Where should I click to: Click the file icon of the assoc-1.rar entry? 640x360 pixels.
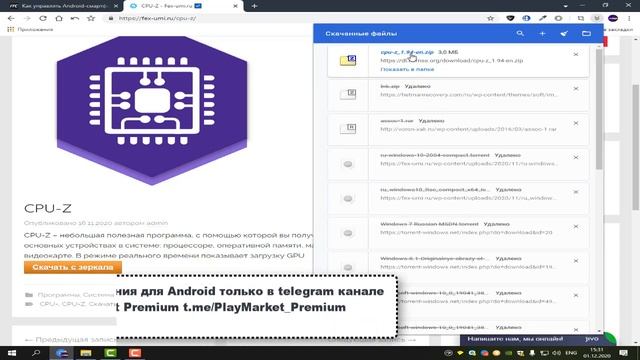tap(348, 129)
